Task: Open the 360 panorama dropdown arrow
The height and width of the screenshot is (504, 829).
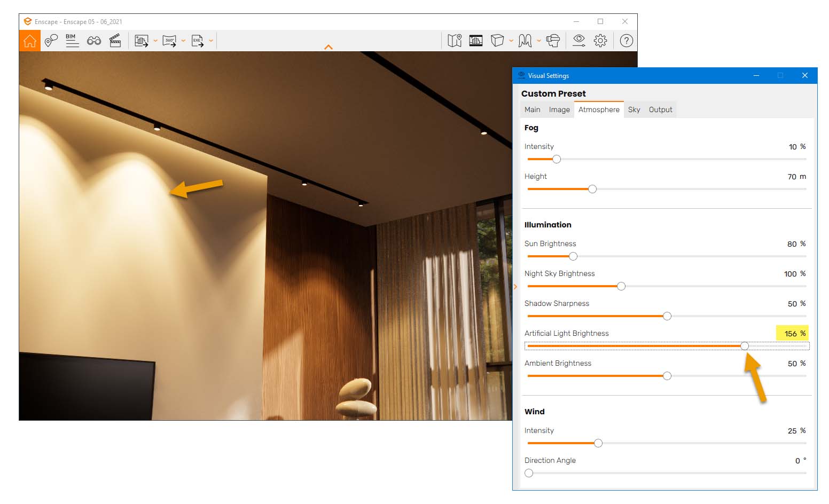Action: point(184,41)
